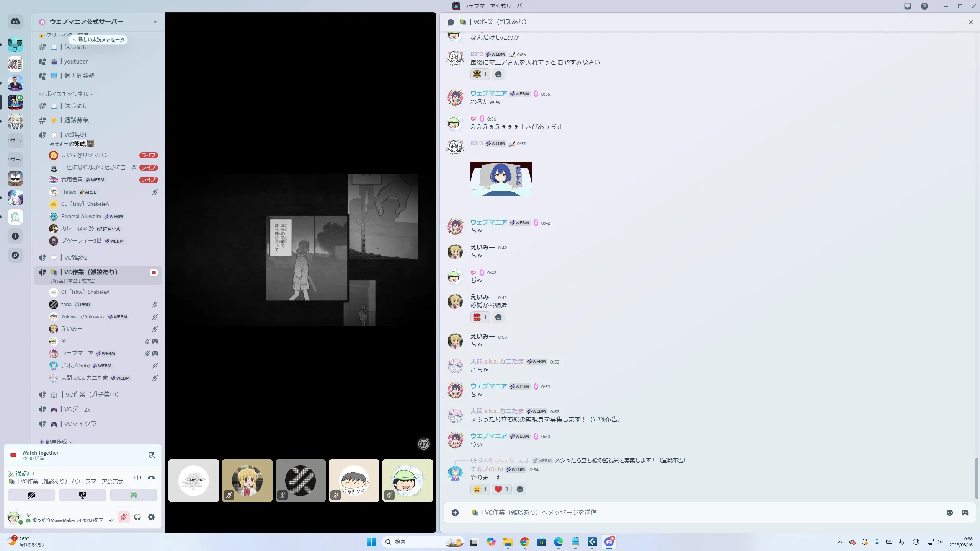Click the attachment plus button in chat

[455, 513]
